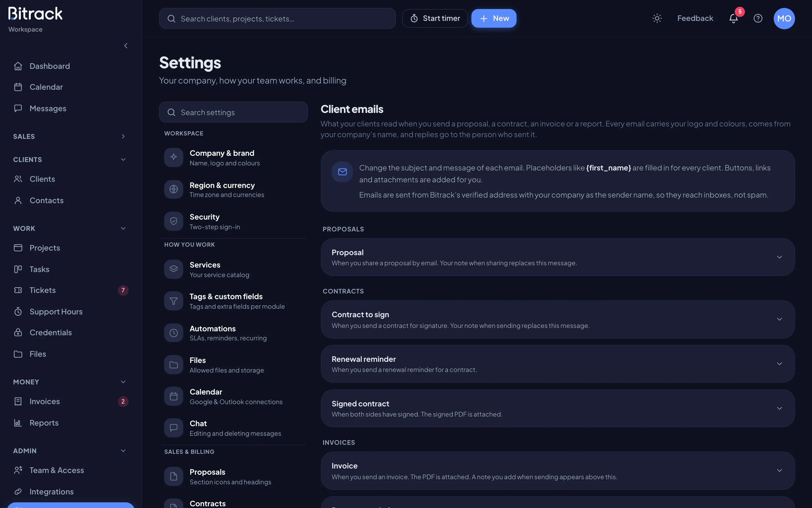Screen dimensions: 812x508
Task: Open Calendar settings, Google & Outlook connections
Action: pyautogui.click(x=233, y=397)
